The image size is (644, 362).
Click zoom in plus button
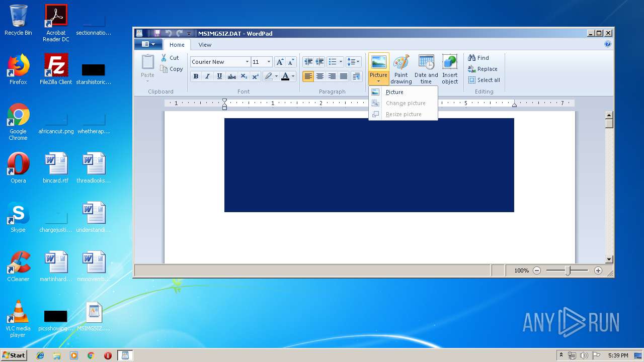coord(598,270)
